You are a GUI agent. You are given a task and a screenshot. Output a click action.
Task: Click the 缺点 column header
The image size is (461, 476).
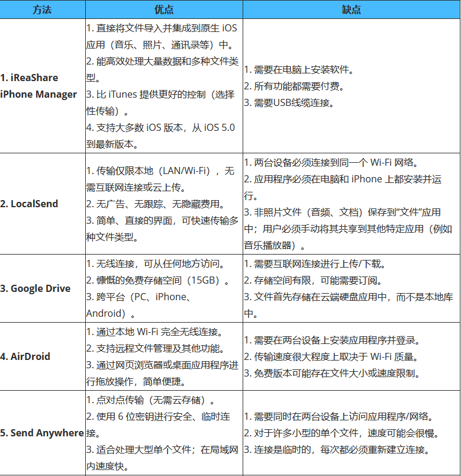pyautogui.click(x=352, y=9)
